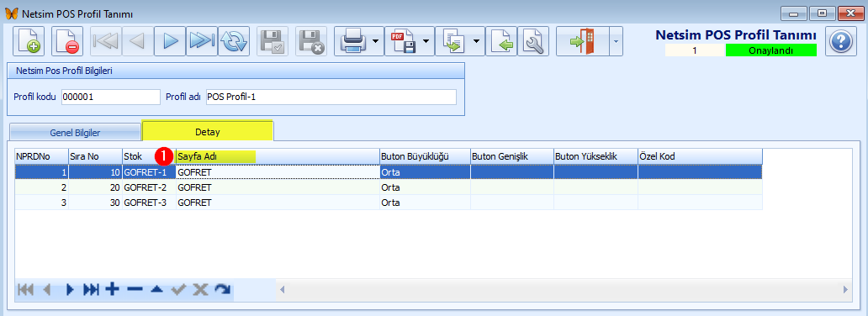
Task: Click the blue help question mark icon
Action: click(841, 41)
